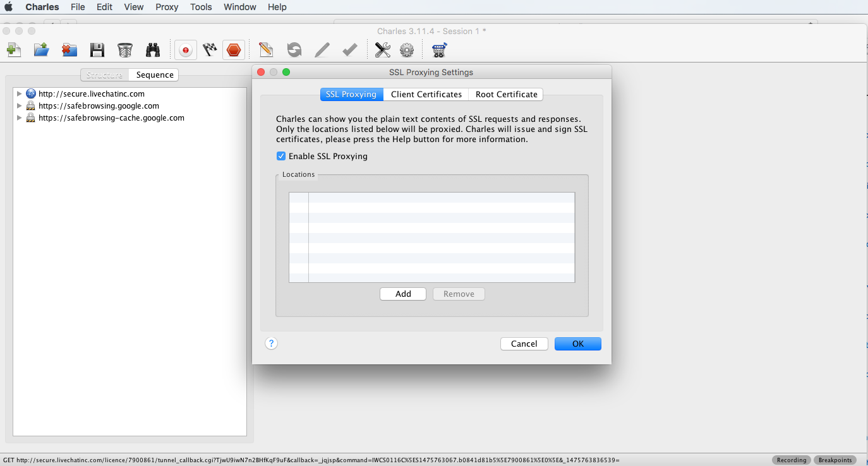
Task: Close the session with the red X icon
Action: (x=69, y=50)
